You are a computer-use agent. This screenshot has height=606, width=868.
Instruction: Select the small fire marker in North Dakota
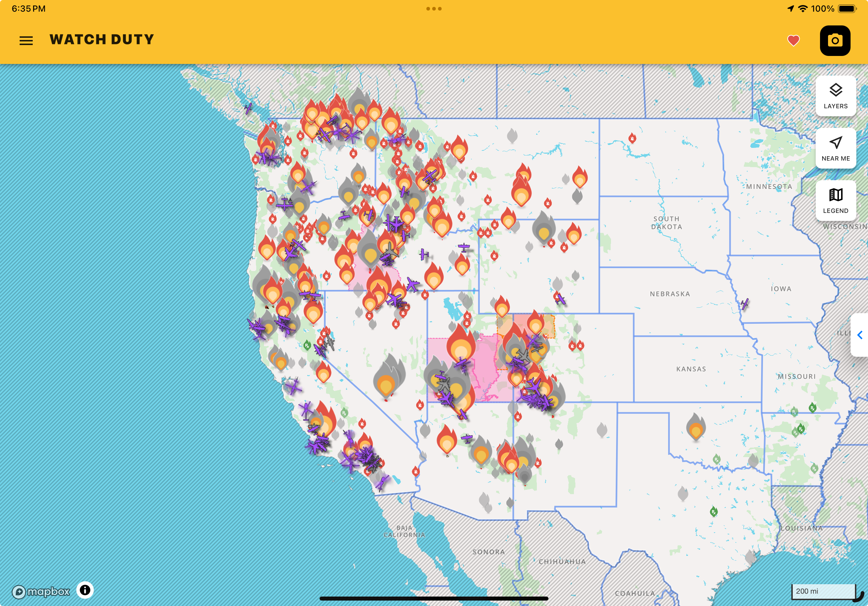coord(632,138)
